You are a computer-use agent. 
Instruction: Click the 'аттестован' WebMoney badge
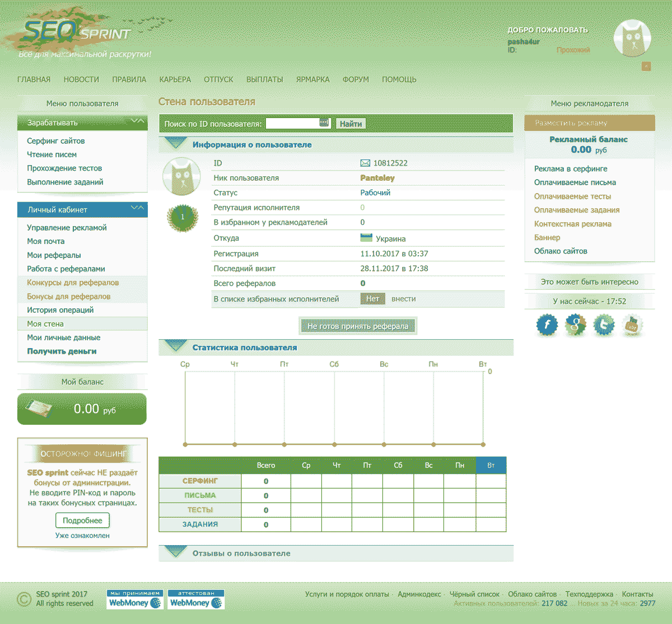(196, 599)
